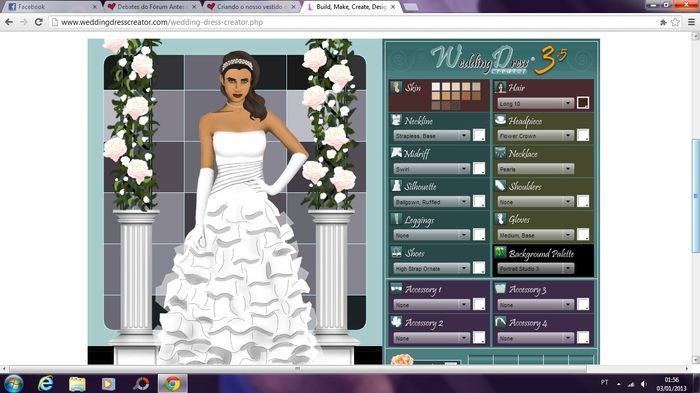This screenshot has width=700, height=393.
Task: Open the Accessory 2 white color swatch
Action: click(479, 338)
